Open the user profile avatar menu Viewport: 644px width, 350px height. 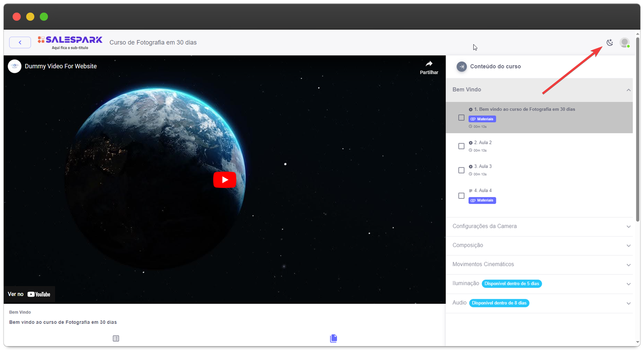(625, 43)
